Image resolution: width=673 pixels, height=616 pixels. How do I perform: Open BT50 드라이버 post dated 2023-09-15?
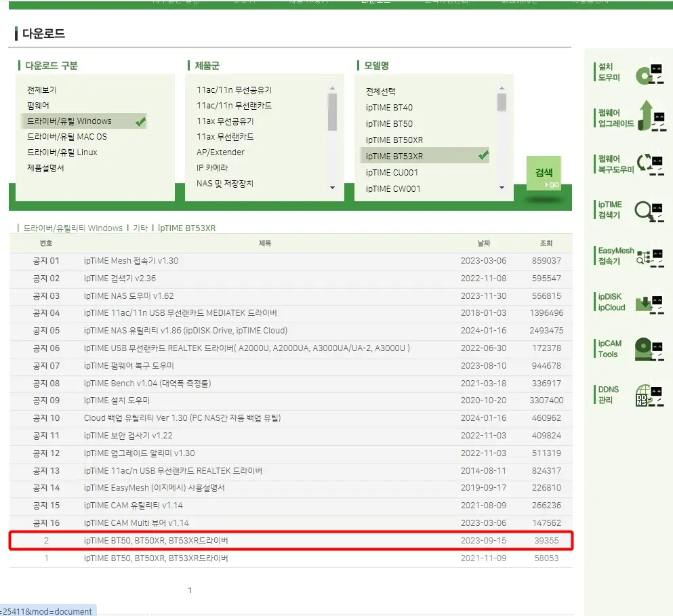click(x=156, y=541)
